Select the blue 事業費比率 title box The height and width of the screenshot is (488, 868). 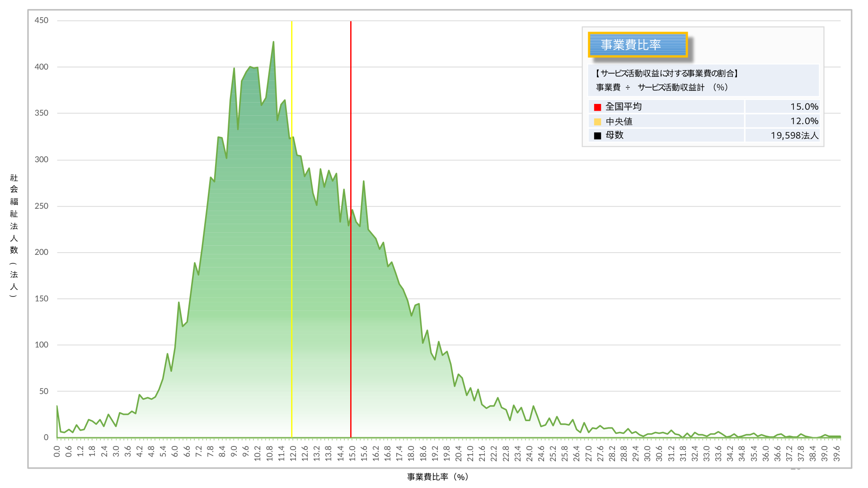[x=638, y=45]
